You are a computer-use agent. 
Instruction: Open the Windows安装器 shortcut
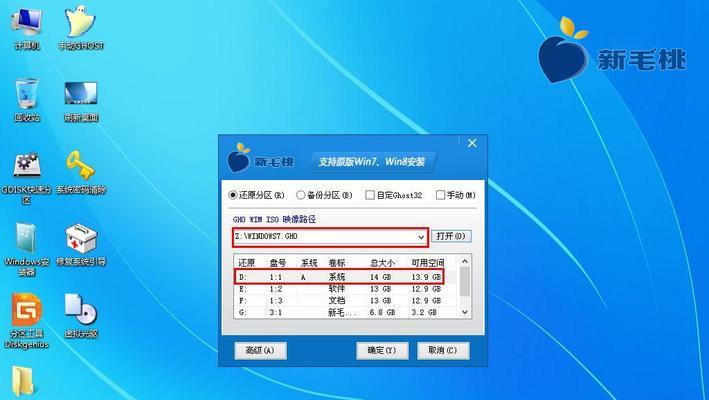pos(27,249)
